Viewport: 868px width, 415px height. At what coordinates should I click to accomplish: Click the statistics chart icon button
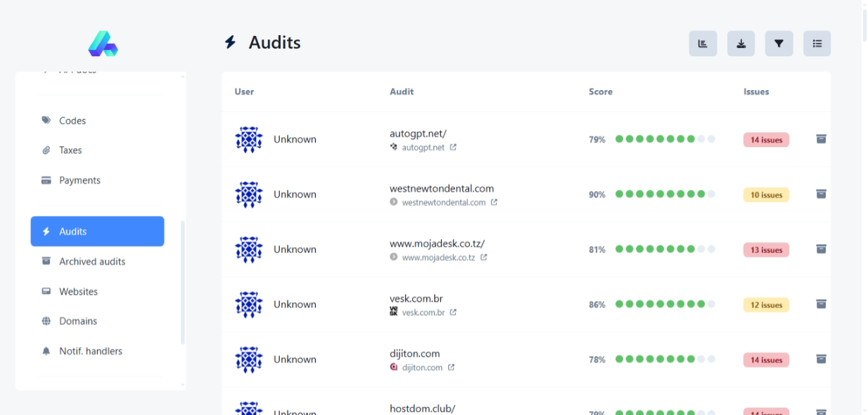703,44
